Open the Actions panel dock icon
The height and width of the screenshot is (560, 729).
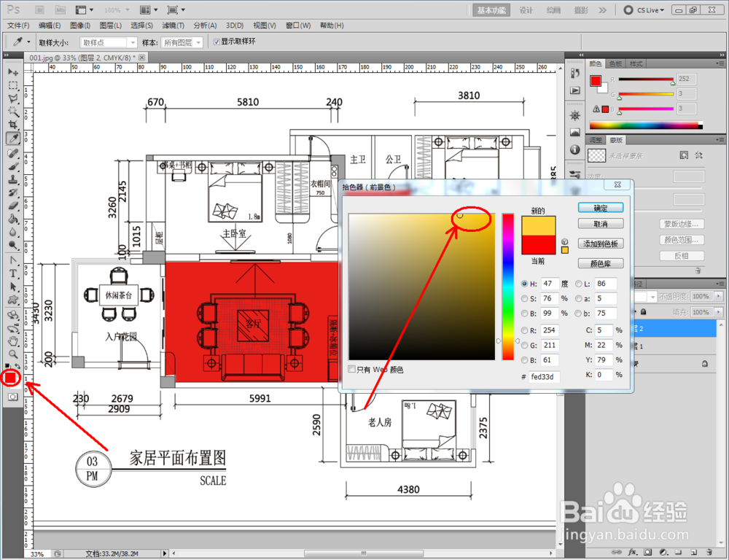click(x=575, y=90)
